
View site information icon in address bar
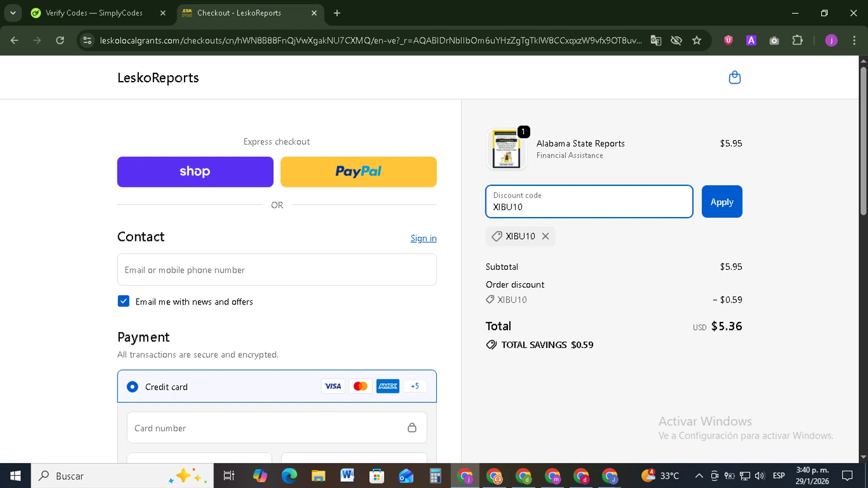click(87, 41)
